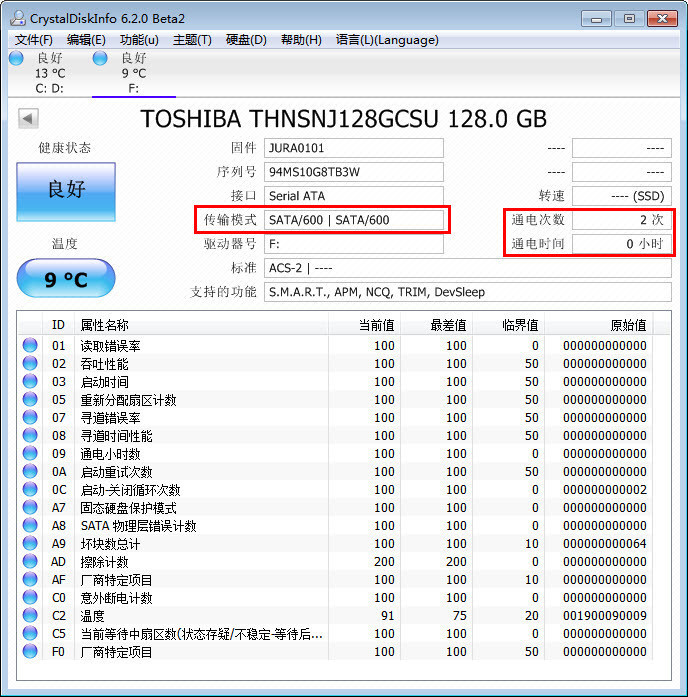Click the firmware field JURA0101

[354, 148]
